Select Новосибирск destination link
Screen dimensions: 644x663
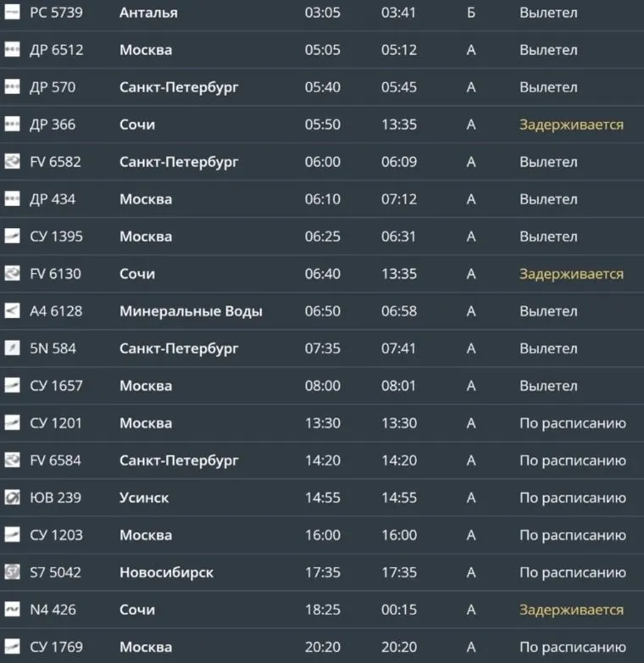[166, 572]
